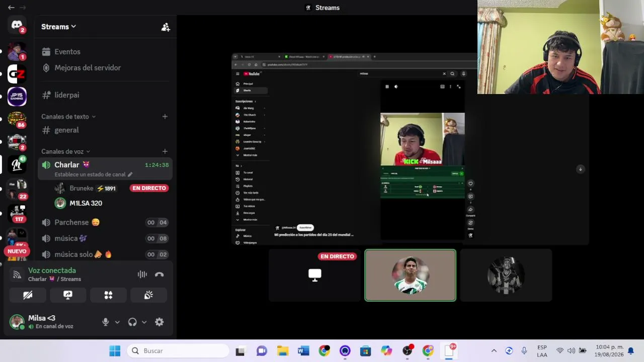Select the dark avatar participant tile
644x362 pixels.
(506, 275)
